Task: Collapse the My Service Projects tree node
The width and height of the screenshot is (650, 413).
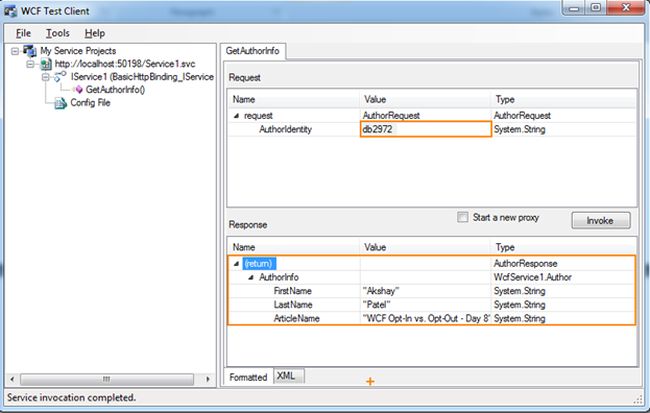Action: (15, 51)
